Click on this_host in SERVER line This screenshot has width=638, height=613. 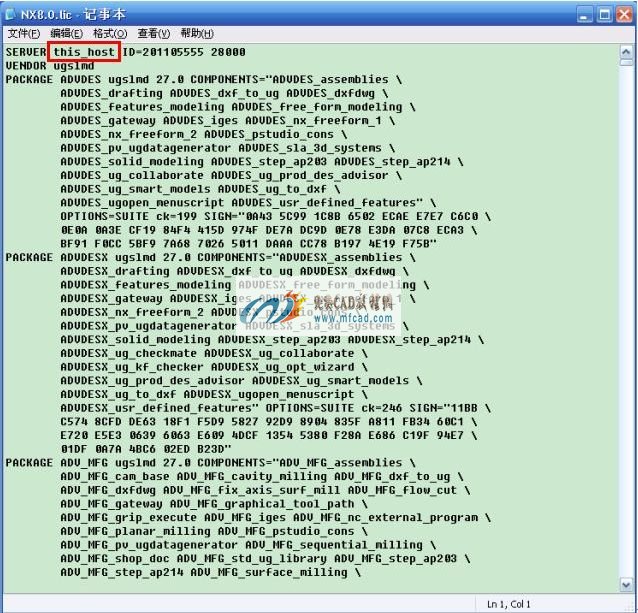tap(84, 52)
